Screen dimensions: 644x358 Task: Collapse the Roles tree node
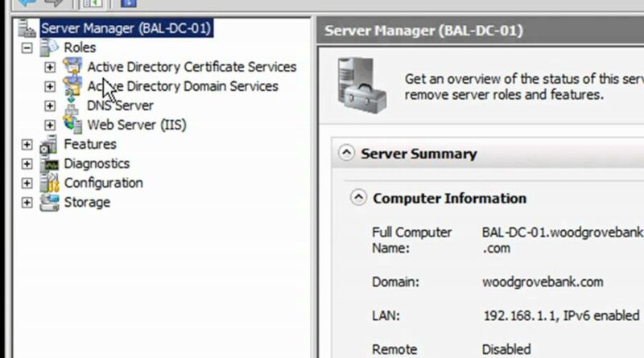pos(27,48)
